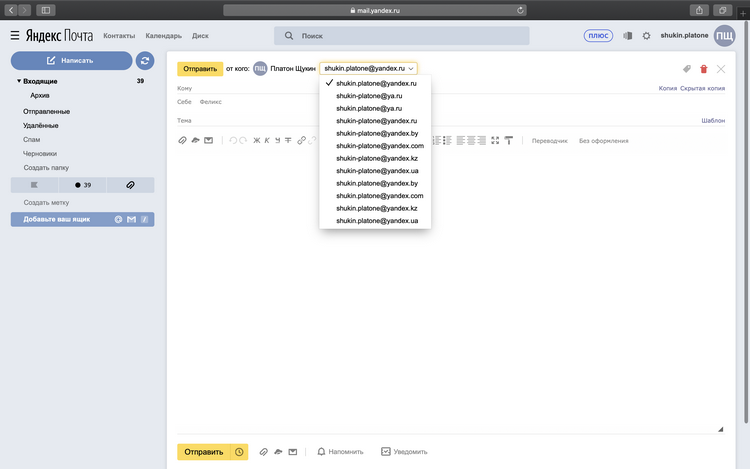Align text to the left
The width and height of the screenshot is (750, 469).
click(461, 141)
